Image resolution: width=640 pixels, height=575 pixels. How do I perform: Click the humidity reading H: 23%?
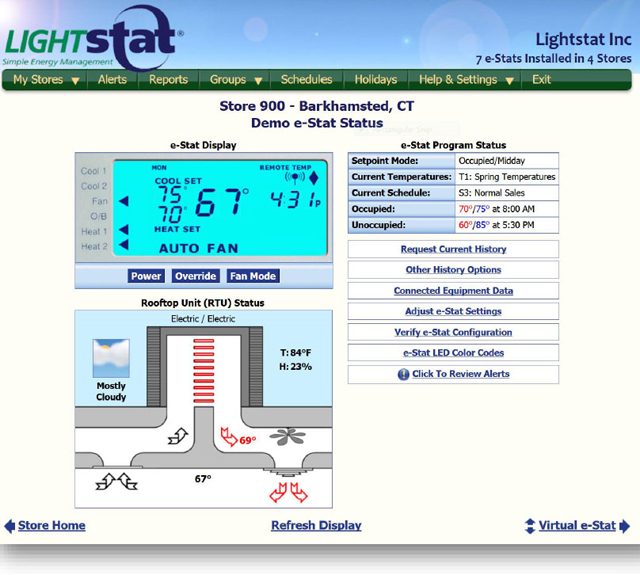point(296,366)
